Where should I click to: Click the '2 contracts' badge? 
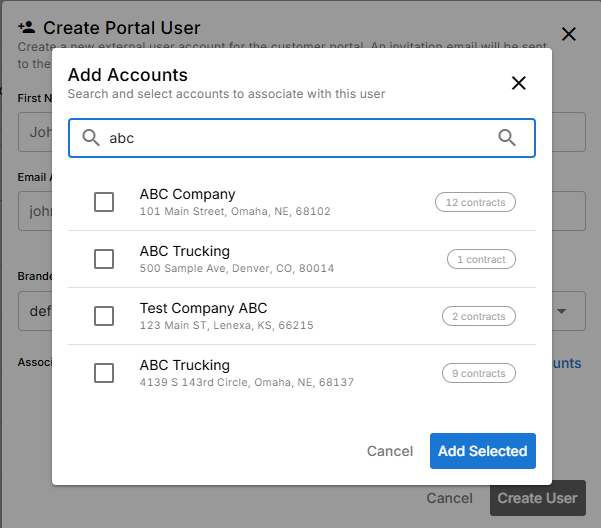479,316
